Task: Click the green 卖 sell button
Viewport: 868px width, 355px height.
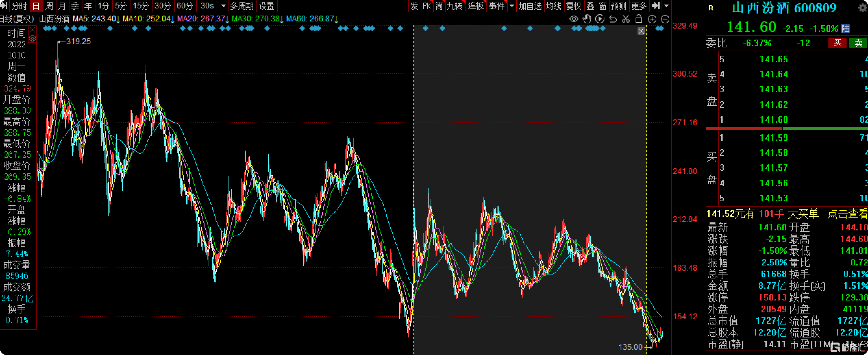Action: pyautogui.click(x=858, y=43)
